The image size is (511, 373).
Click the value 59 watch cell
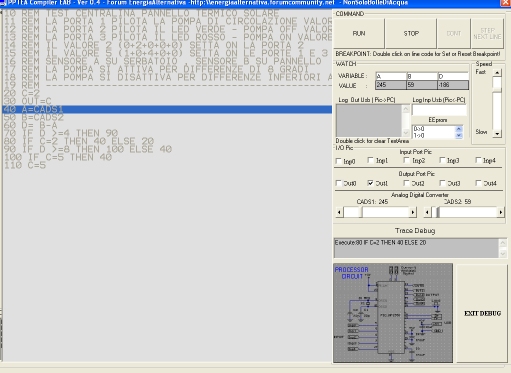(422, 85)
